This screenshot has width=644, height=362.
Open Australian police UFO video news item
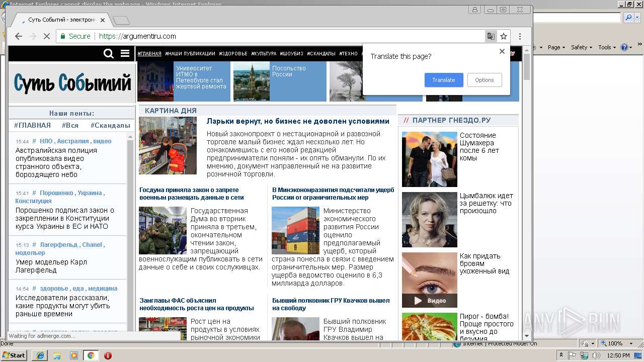[x=56, y=162]
